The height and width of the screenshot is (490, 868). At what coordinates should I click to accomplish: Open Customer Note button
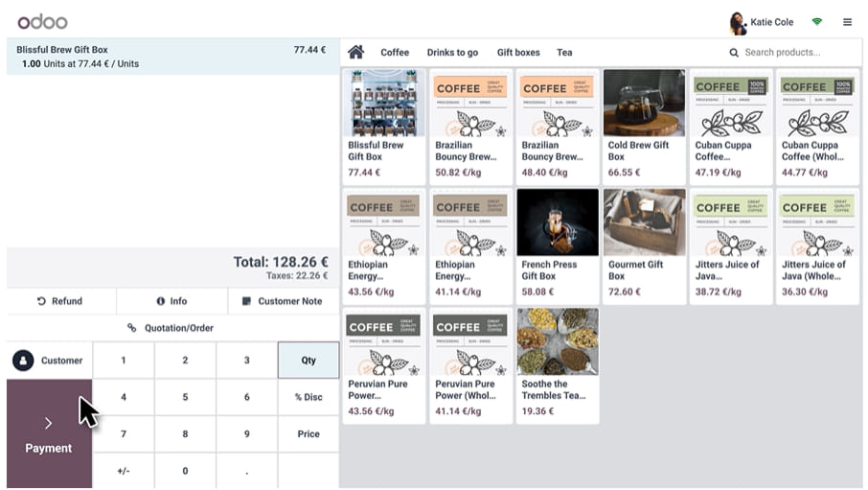pos(284,301)
